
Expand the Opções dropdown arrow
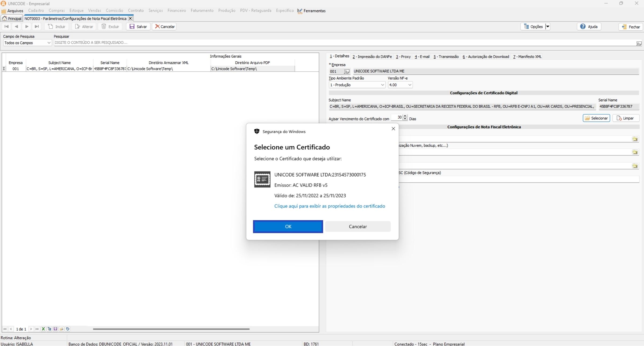coord(548,26)
